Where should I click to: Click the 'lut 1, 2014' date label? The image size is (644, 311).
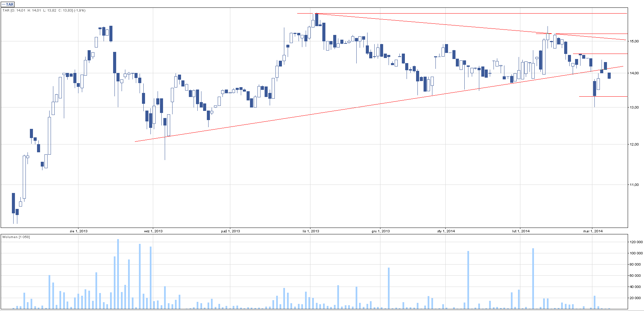521,231
